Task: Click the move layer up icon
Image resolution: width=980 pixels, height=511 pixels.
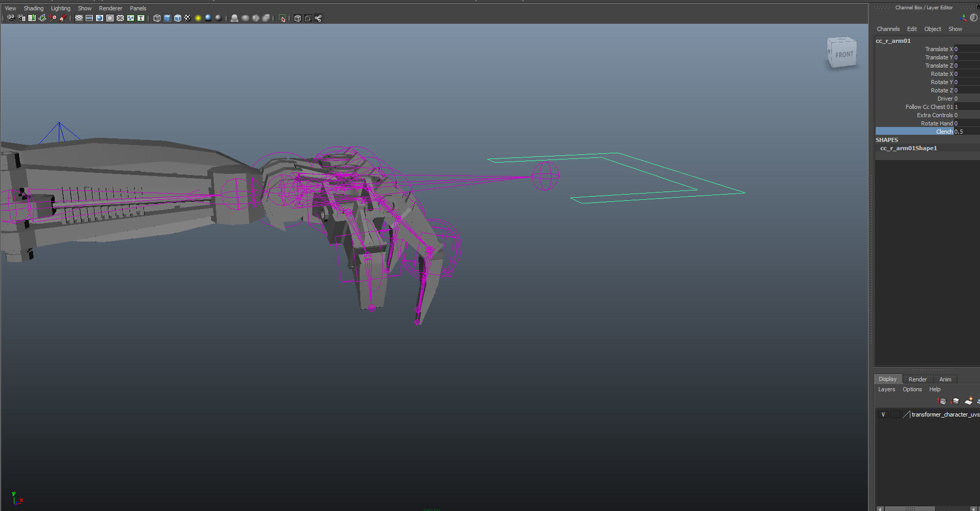Action: (x=942, y=401)
